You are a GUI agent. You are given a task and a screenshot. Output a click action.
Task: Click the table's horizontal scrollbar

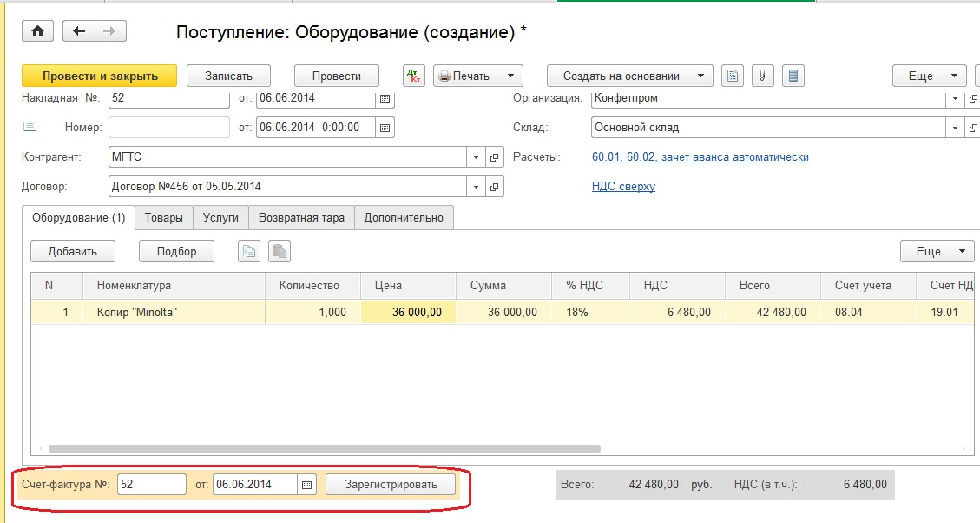(325, 449)
